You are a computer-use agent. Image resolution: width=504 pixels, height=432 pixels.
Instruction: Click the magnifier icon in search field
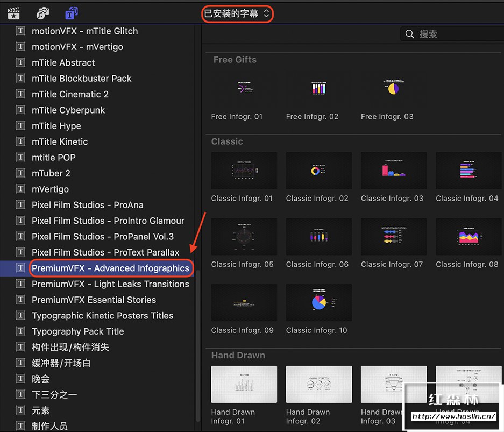click(x=409, y=34)
